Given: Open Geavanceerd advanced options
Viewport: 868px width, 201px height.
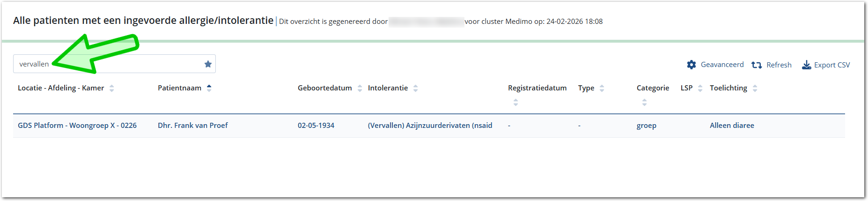Looking at the screenshot, I should 722,65.
